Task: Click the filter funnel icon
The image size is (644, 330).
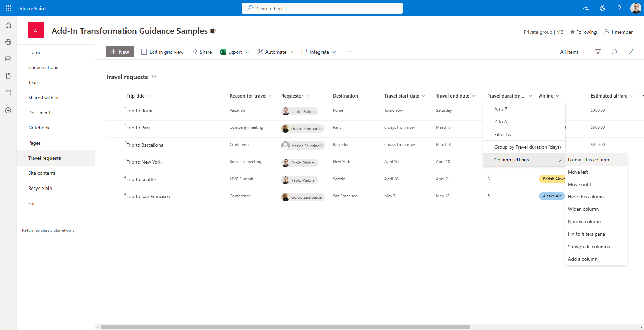Action: pyautogui.click(x=598, y=52)
